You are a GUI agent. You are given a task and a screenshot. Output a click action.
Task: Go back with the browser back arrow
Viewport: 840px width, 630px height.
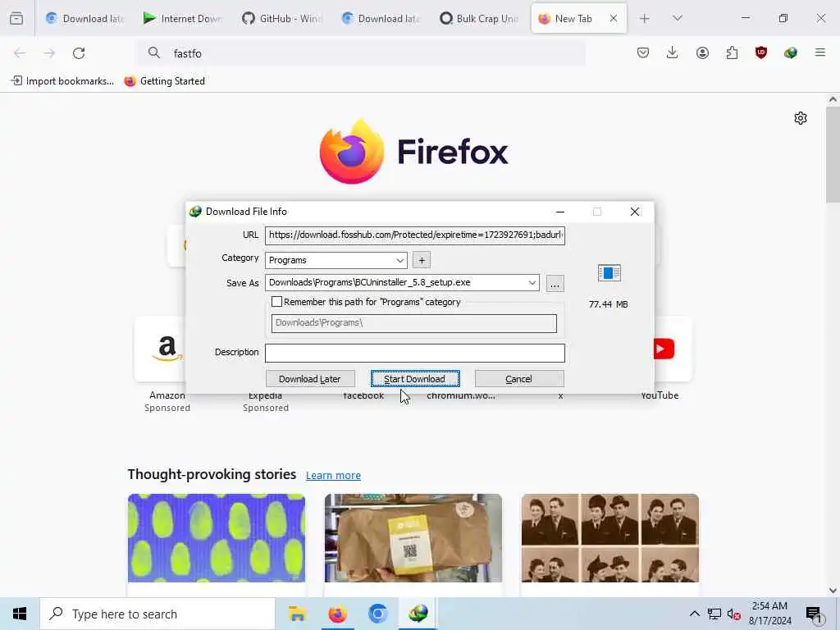[20, 53]
